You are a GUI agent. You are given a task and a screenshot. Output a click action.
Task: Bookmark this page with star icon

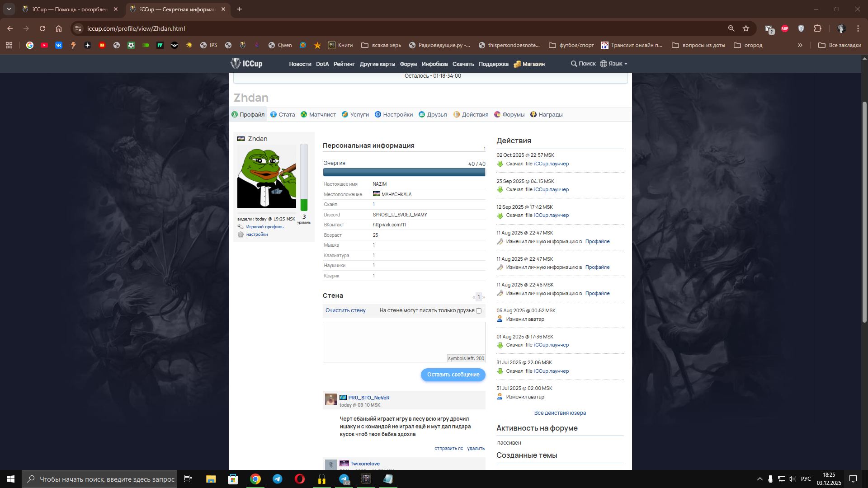click(746, 28)
